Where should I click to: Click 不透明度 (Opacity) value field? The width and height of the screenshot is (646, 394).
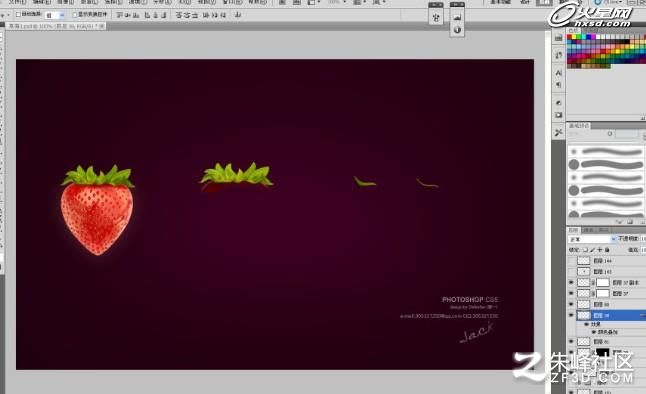[x=643, y=239]
